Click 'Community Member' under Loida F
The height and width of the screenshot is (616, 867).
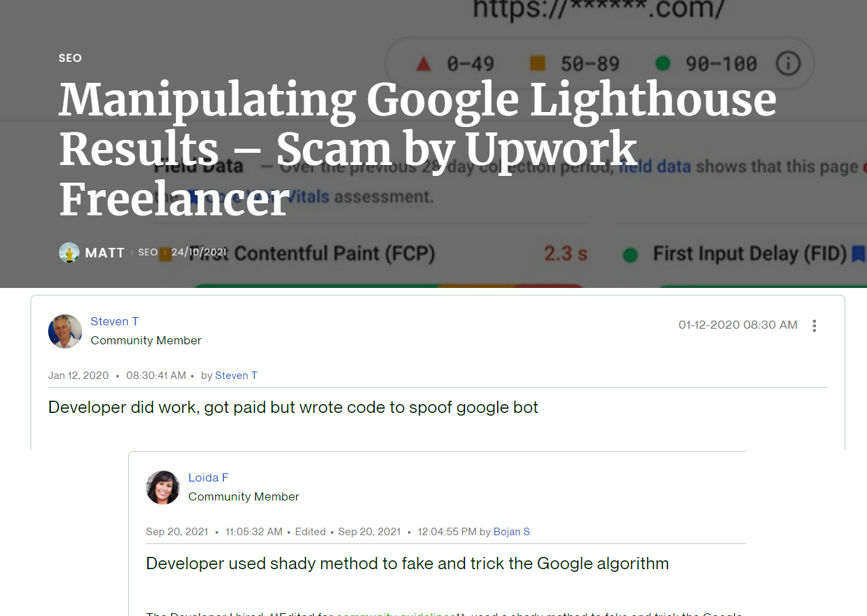244,496
